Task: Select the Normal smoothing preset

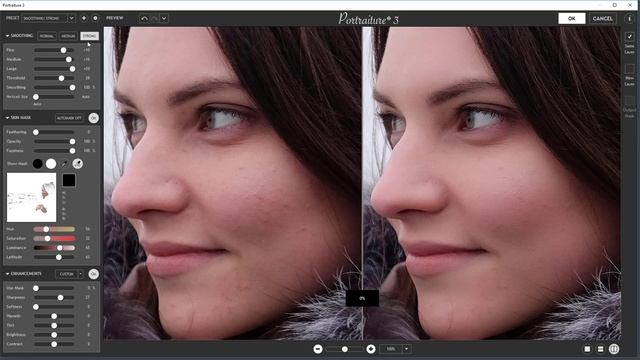Action: point(47,36)
